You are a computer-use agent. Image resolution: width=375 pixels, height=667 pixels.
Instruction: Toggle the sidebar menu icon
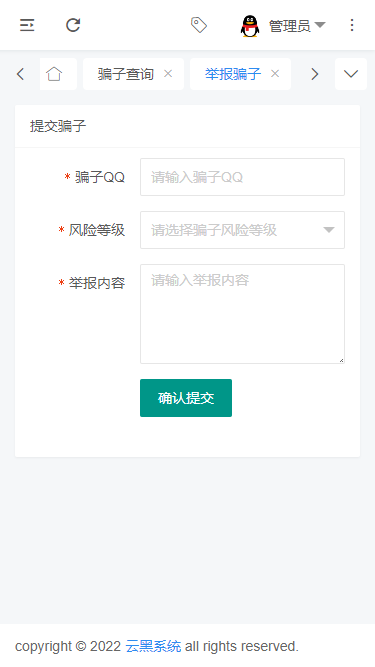27,25
